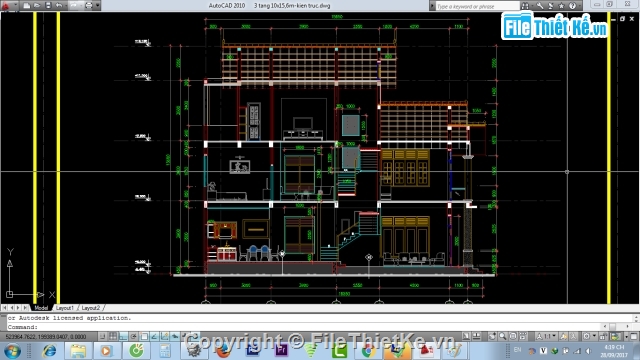Click the volume speaker icon in tray
The width and height of the screenshot is (640, 360).
[x=589, y=351]
